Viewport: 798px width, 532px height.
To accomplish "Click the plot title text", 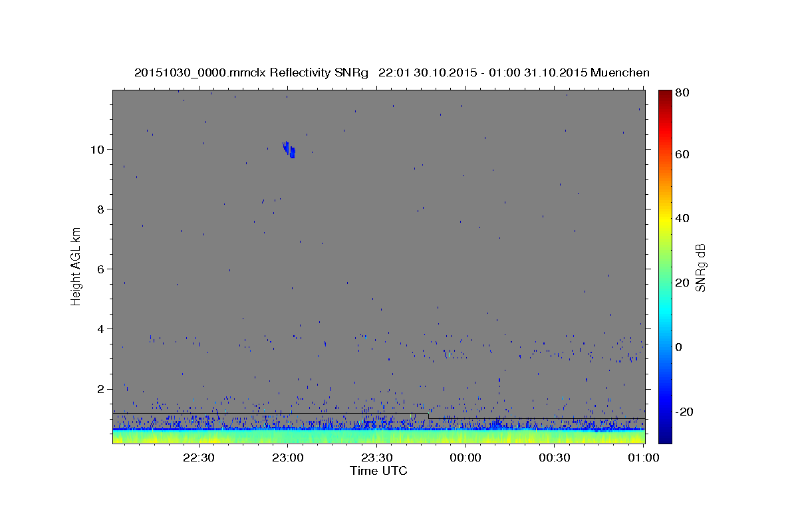I will (x=392, y=72).
